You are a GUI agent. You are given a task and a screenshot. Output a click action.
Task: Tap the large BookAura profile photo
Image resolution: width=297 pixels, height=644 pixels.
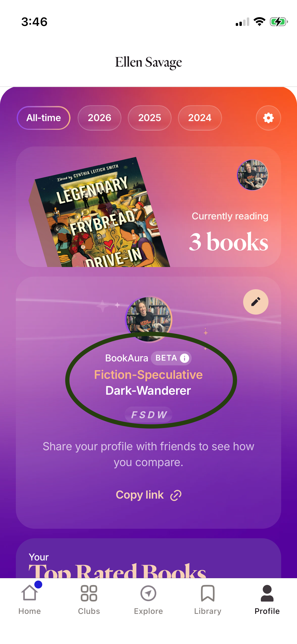pos(149,319)
